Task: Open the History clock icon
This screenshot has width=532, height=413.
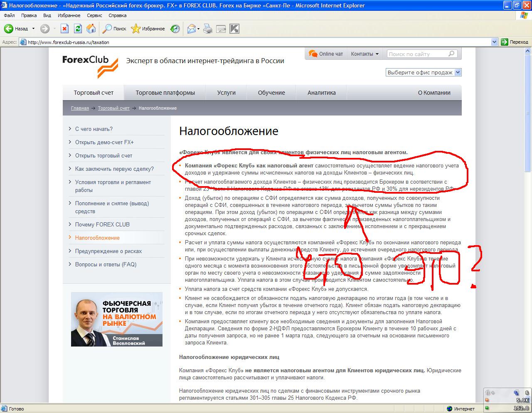Action: [x=175, y=29]
